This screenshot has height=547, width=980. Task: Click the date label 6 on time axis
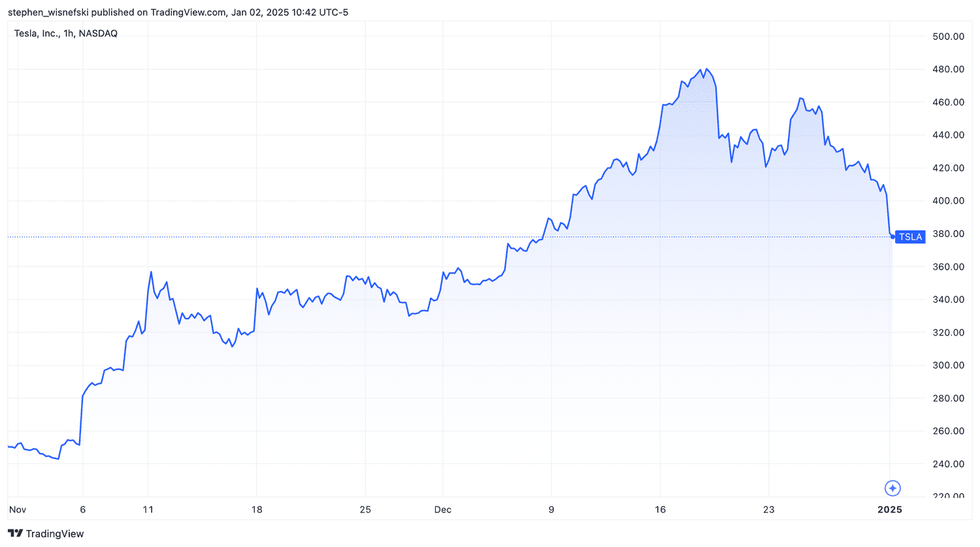pyautogui.click(x=83, y=510)
